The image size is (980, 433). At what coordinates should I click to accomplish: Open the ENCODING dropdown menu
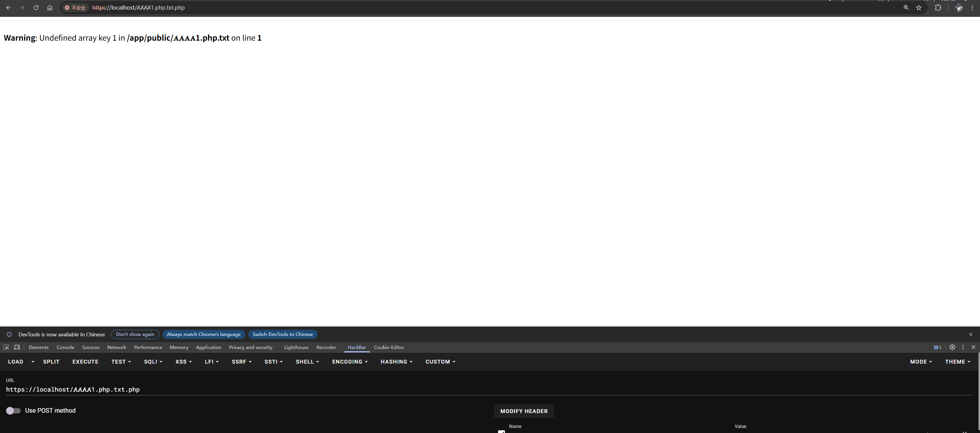click(349, 362)
